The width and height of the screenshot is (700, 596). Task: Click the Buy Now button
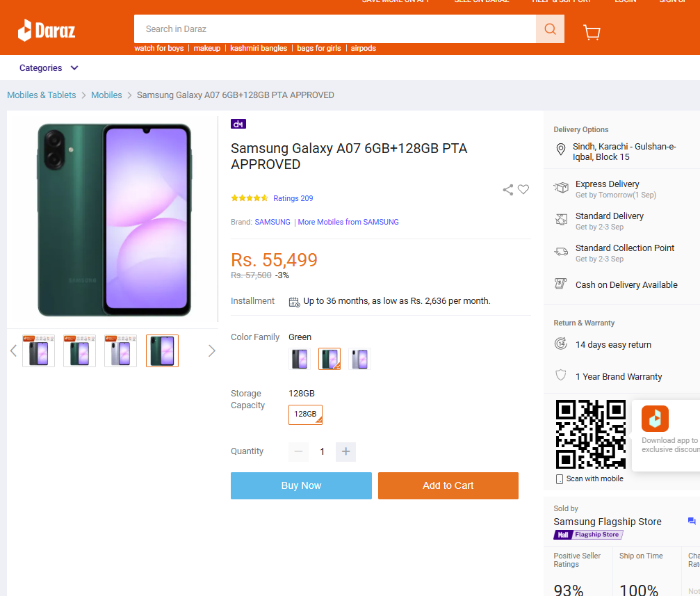pos(301,485)
